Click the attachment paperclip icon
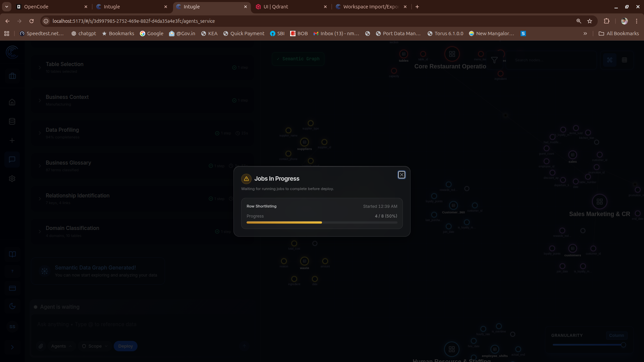 41,346
